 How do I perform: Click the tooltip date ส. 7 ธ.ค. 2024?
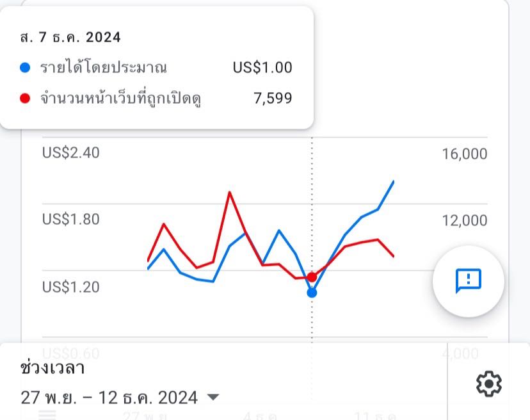(x=70, y=37)
